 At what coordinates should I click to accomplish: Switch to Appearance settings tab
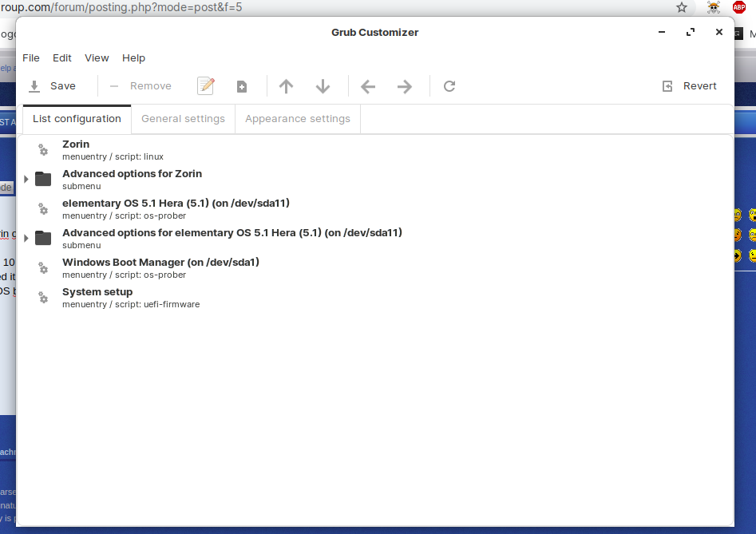[x=298, y=119]
